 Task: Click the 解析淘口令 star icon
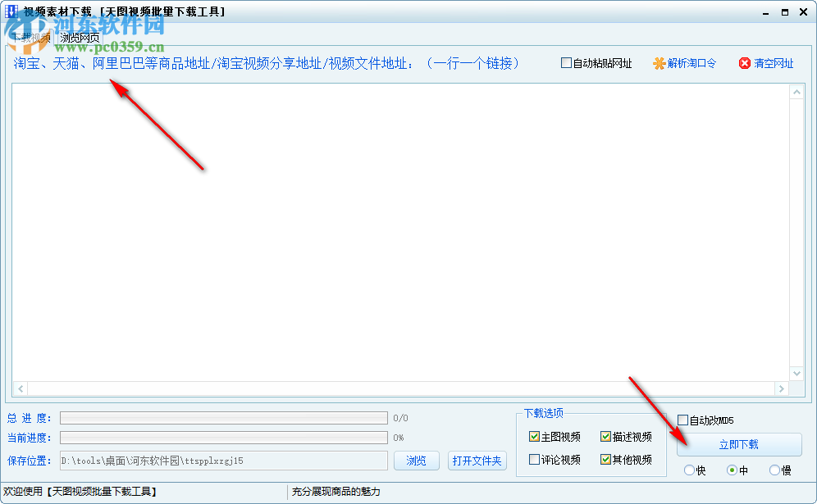click(x=660, y=64)
